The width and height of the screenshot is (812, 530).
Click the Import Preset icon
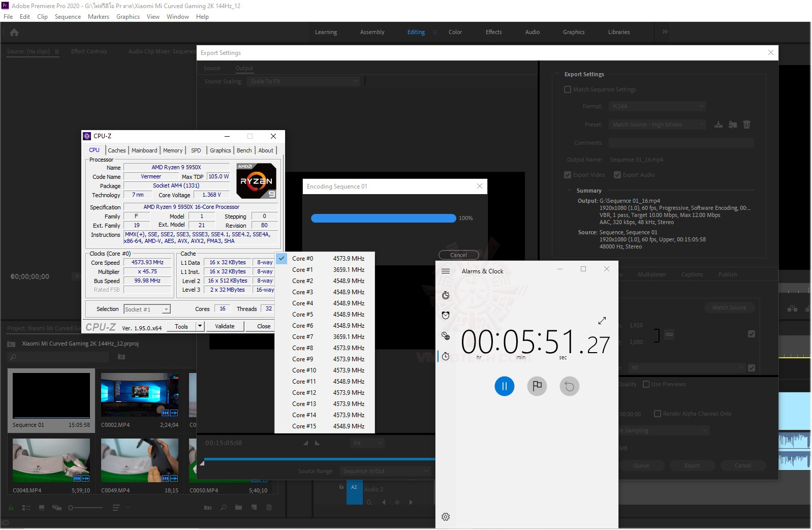pyautogui.click(x=733, y=124)
